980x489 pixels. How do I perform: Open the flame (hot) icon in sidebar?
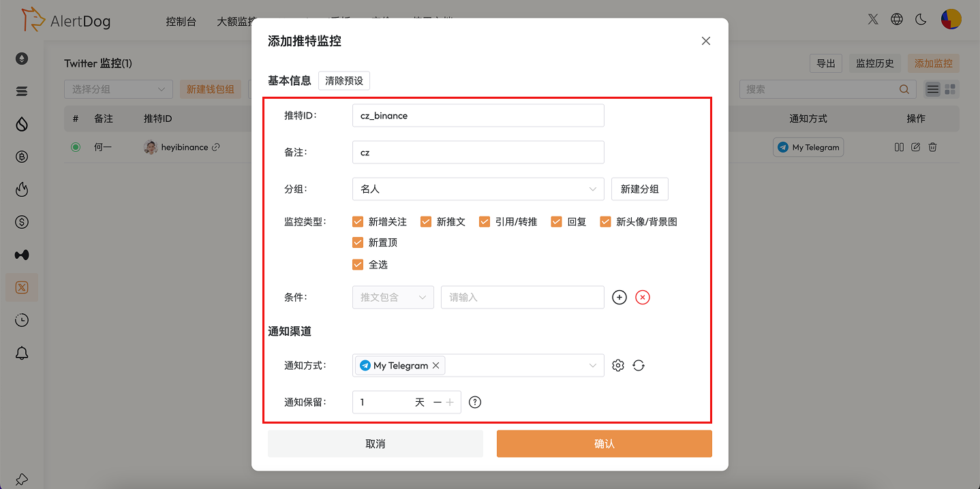(21, 189)
